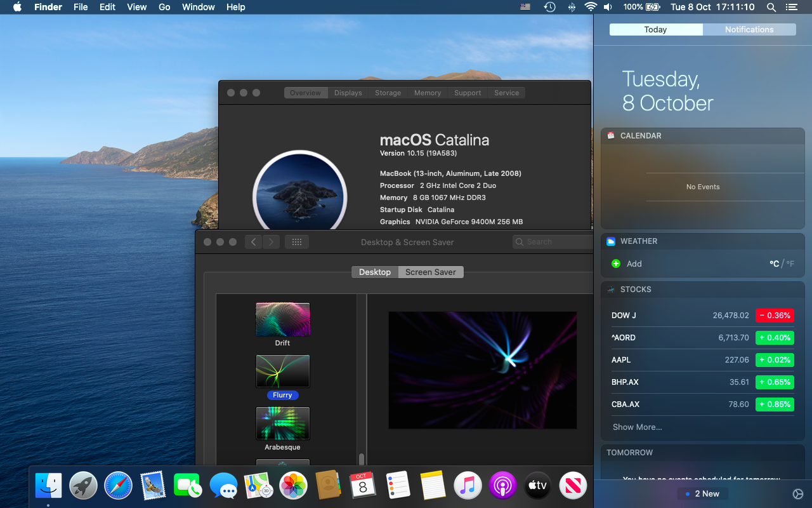Click 2 New widgets button
Screen dimensions: 812x508
(703, 493)
